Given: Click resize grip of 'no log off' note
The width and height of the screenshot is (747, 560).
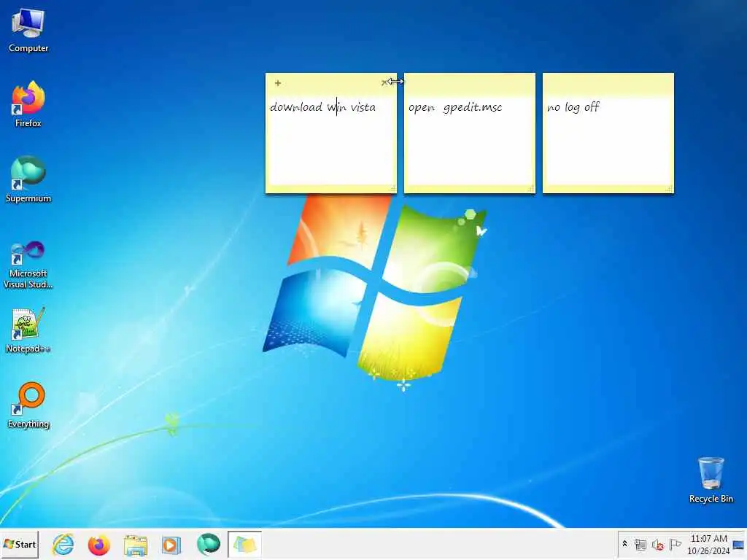Looking at the screenshot, I should point(670,189).
